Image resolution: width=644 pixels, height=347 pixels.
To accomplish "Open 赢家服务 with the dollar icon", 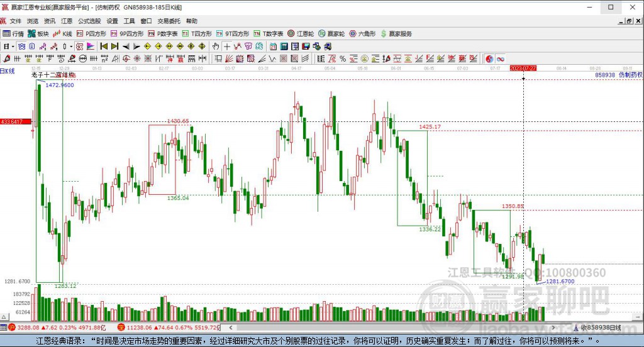I will click(x=396, y=34).
